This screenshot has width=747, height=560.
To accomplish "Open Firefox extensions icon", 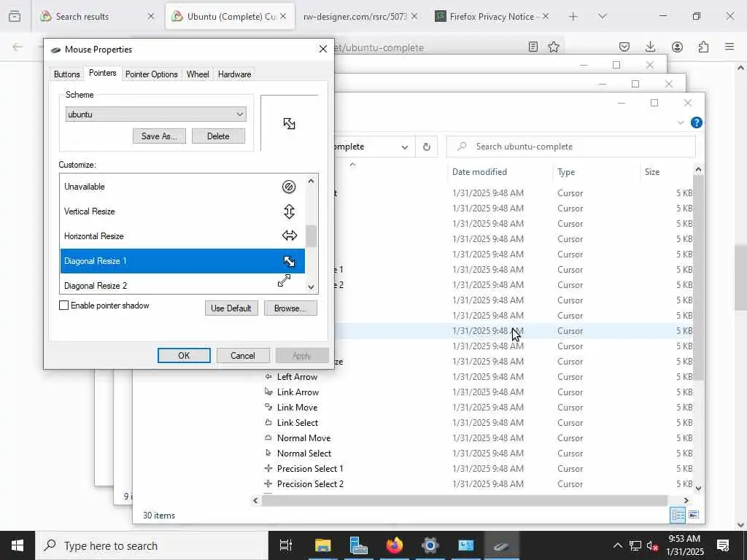I will tap(703, 47).
